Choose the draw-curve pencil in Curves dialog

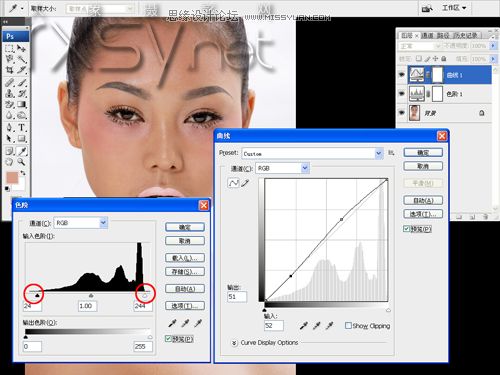[x=245, y=183]
